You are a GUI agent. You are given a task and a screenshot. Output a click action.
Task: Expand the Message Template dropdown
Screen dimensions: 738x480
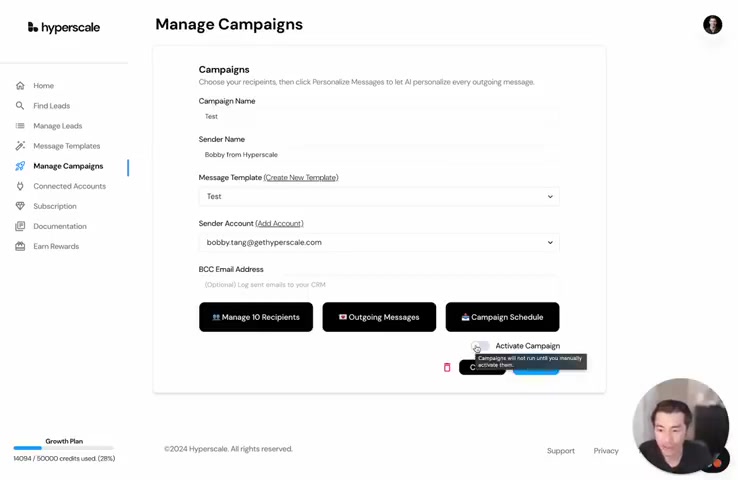[x=379, y=197]
